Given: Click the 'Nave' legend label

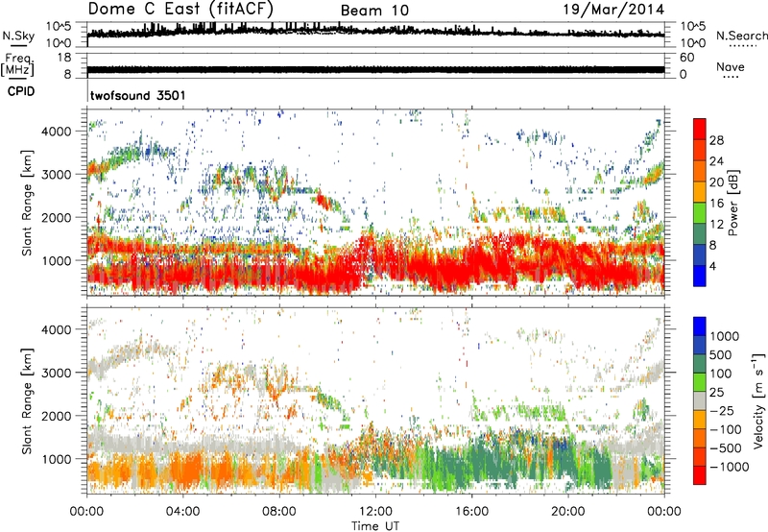Looking at the screenshot, I should pyautogui.click(x=731, y=67).
